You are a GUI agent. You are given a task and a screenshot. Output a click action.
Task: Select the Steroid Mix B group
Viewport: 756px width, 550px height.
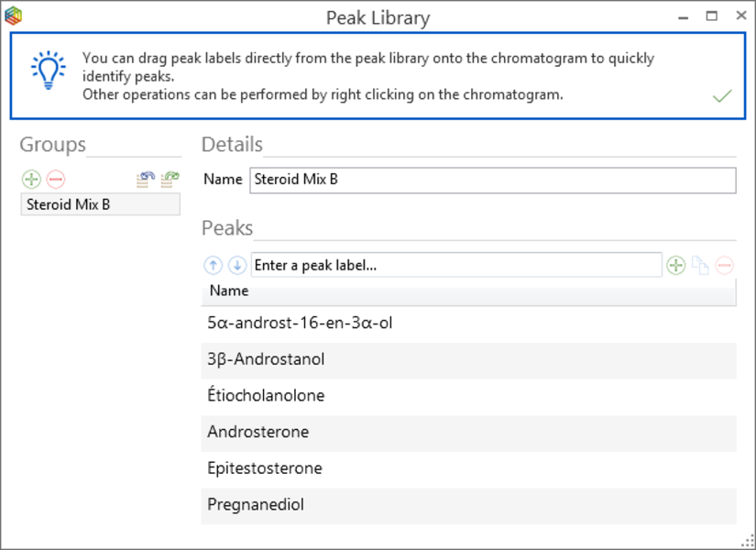(x=100, y=204)
